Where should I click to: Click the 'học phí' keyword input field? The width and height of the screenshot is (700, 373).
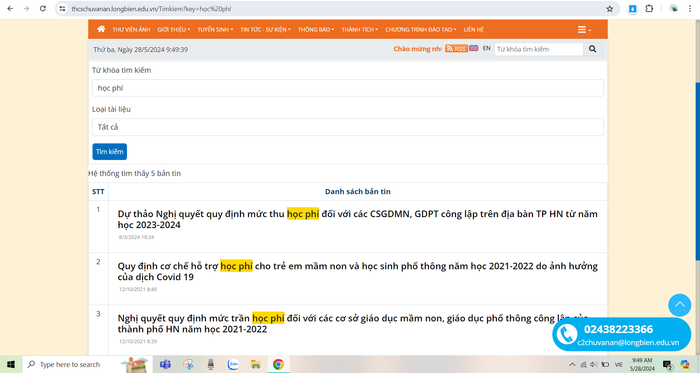click(x=348, y=88)
